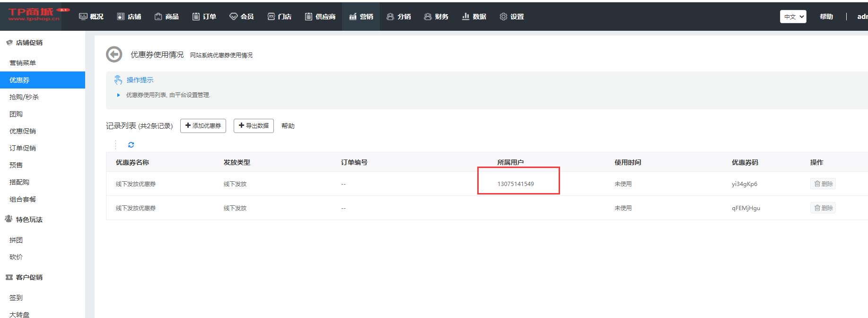Click the 操作提示 hand pointer icon
The image size is (868, 318).
click(x=118, y=80)
